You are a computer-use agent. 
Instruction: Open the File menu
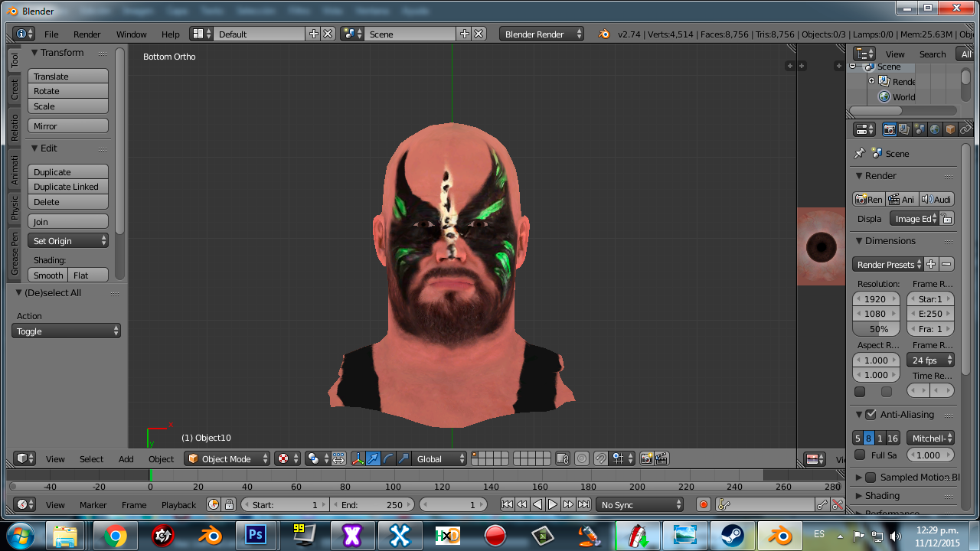click(x=51, y=34)
